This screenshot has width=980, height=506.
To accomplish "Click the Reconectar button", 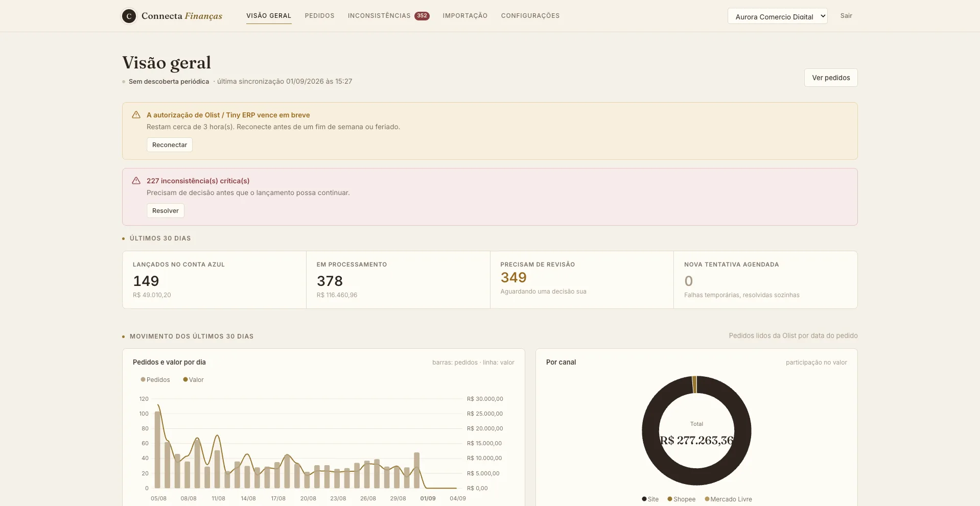I will pyautogui.click(x=170, y=145).
